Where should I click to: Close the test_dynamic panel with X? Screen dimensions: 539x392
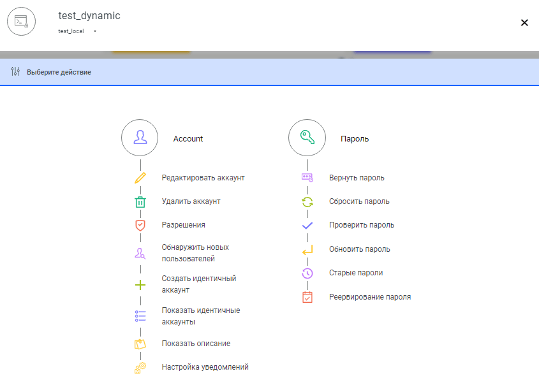point(524,23)
